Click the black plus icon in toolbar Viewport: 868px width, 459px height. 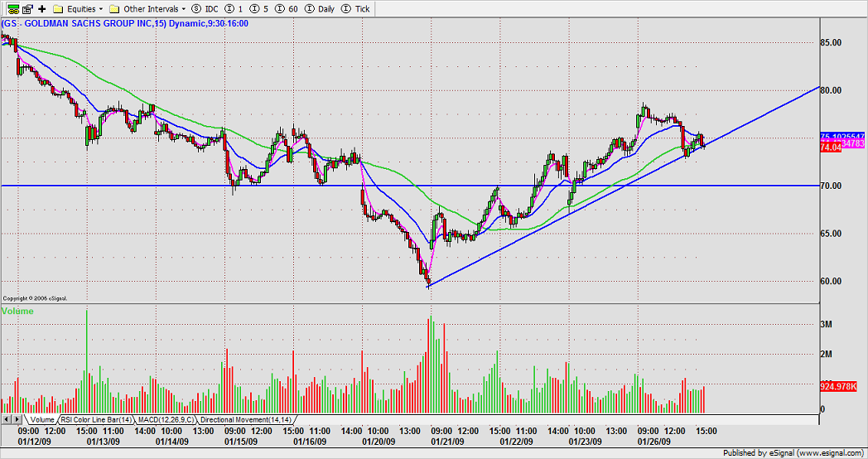coord(42,9)
